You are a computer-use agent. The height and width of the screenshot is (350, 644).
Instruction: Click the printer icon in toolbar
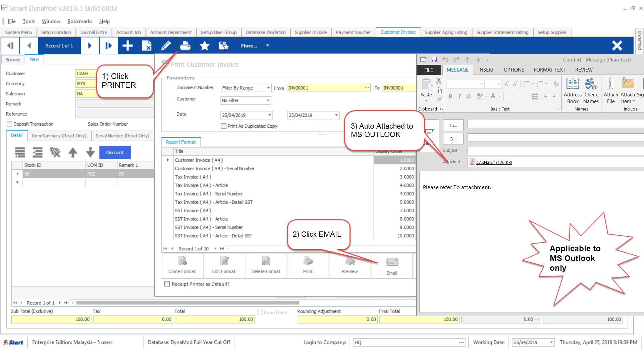pyautogui.click(x=185, y=46)
